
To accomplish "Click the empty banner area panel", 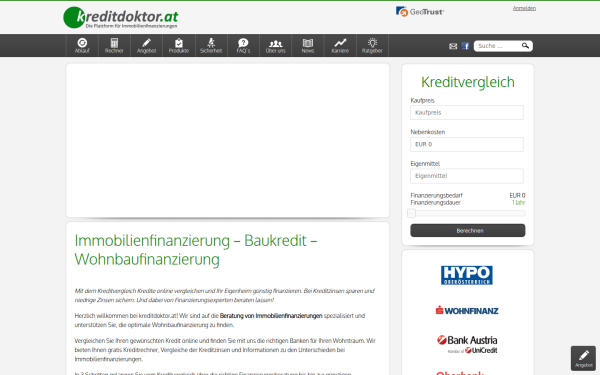I will (x=228, y=140).
